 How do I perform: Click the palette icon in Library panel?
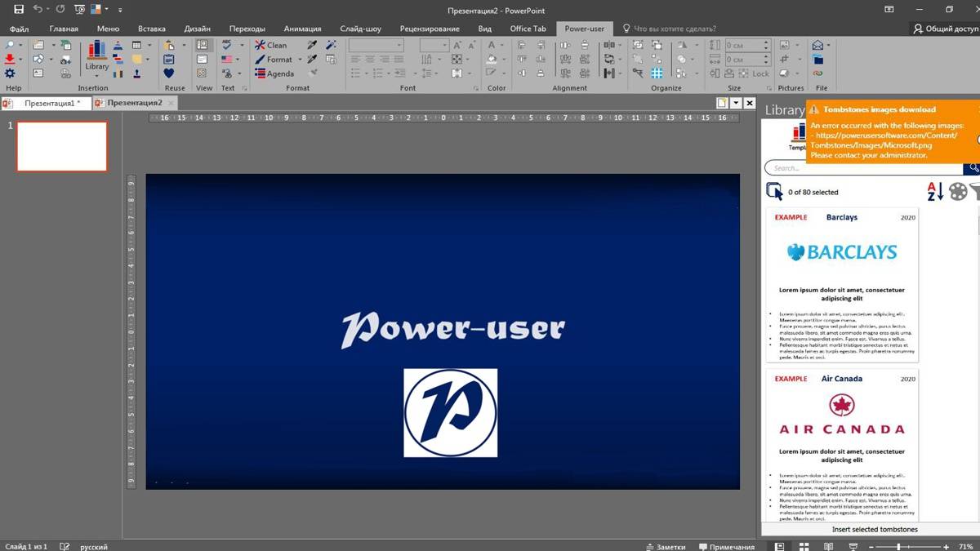(x=957, y=192)
